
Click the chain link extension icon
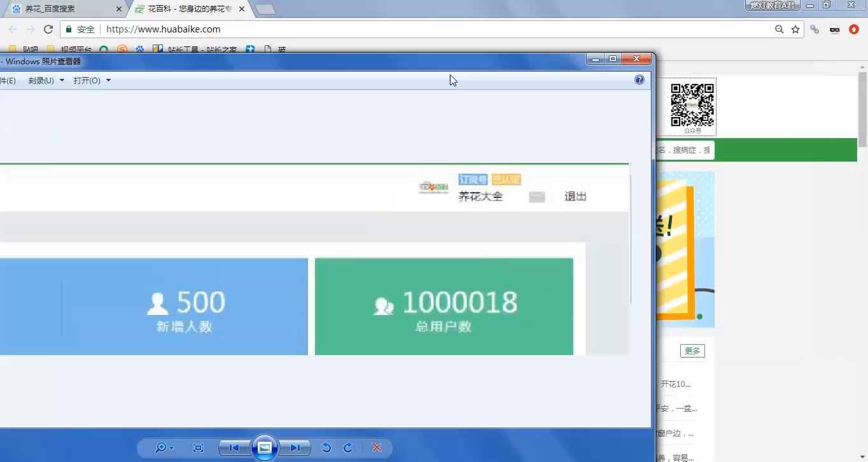tap(815, 29)
